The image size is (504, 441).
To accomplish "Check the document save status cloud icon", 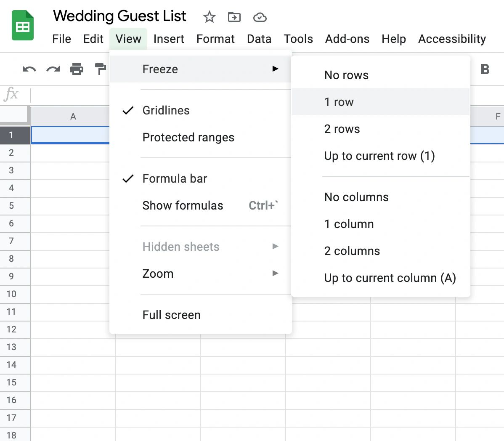I will pos(260,17).
